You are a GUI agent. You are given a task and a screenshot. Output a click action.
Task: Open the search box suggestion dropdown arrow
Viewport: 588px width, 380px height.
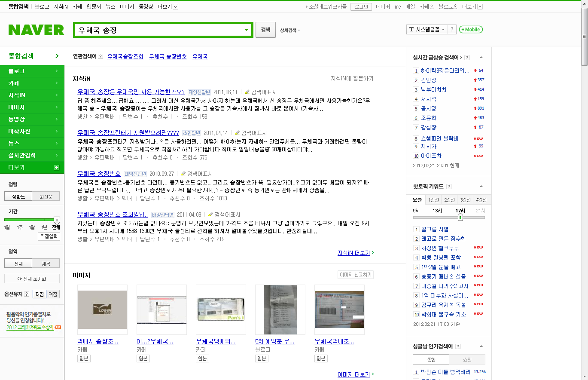coord(246,30)
